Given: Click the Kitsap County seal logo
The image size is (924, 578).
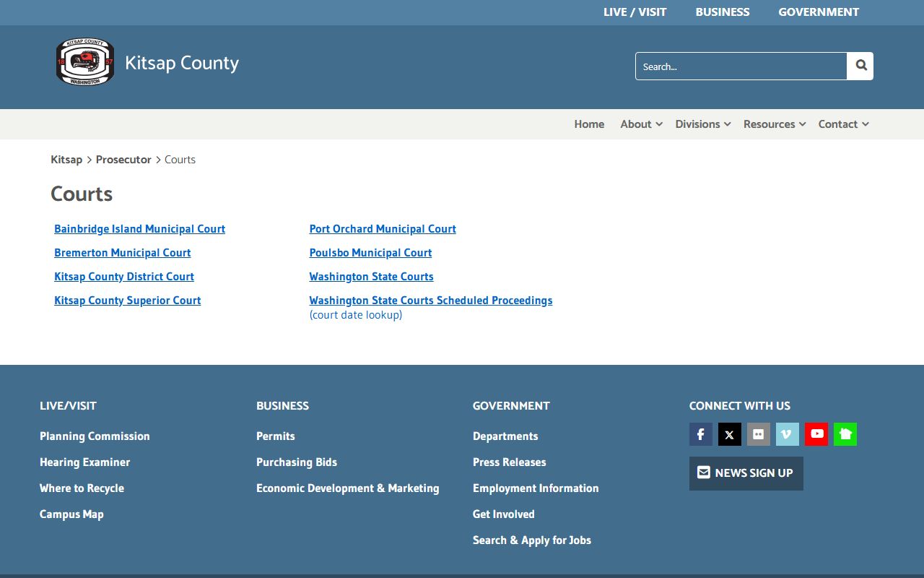Looking at the screenshot, I should click(x=85, y=62).
